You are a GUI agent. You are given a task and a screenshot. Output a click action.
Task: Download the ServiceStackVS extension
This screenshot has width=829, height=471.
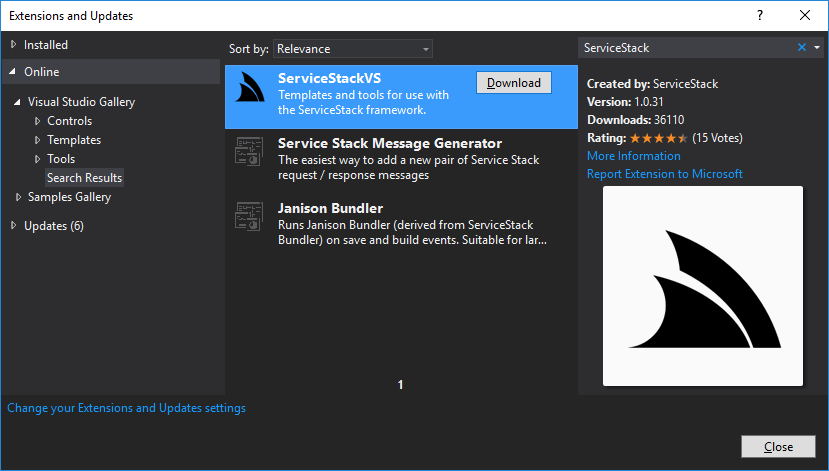click(x=514, y=83)
